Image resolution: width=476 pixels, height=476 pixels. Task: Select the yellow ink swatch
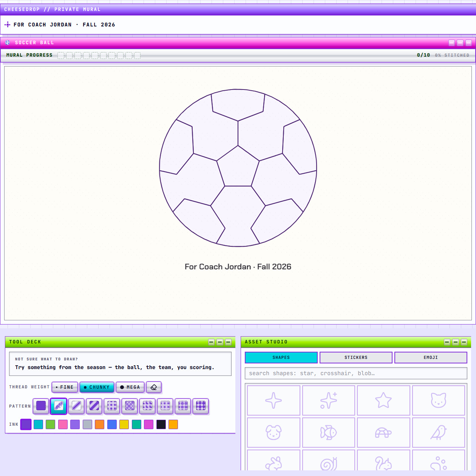(124, 424)
